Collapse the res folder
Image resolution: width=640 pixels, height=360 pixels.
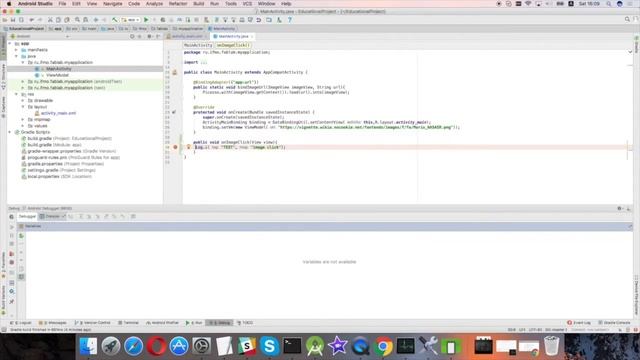click(16, 94)
